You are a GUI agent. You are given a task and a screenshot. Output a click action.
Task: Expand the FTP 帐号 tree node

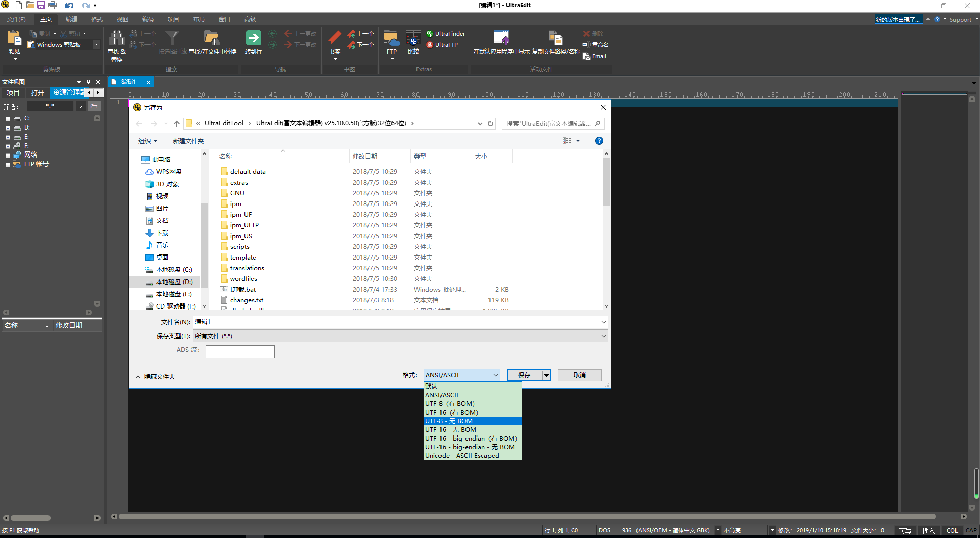click(x=8, y=165)
